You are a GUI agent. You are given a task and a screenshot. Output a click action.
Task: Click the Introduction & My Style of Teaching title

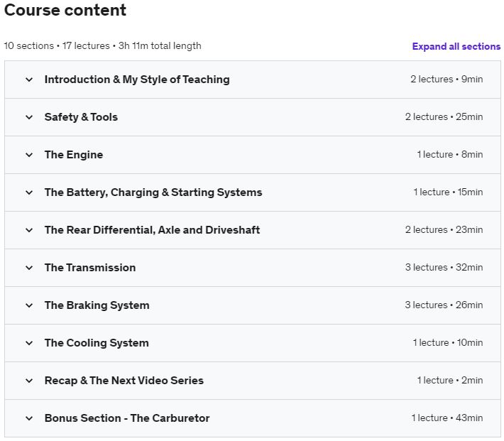136,80
